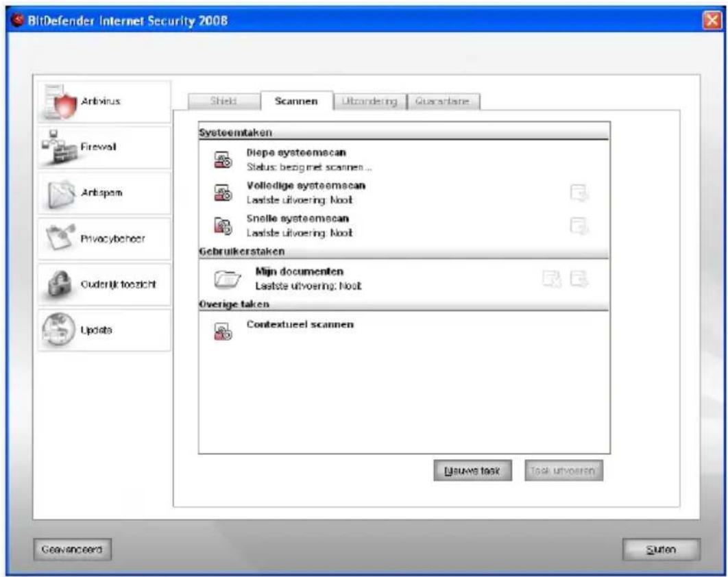728x577 pixels.
Task: Select the Volledige systeemscan task name
Action: pos(306,186)
